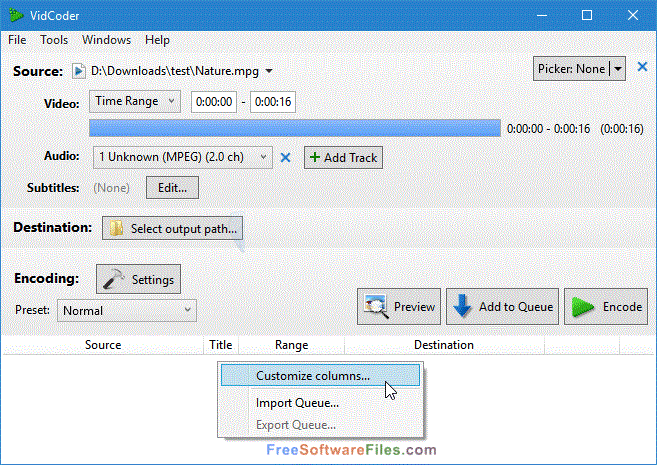Image resolution: width=657 pixels, height=465 pixels.
Task: Open the Windows menu
Action: (106, 40)
